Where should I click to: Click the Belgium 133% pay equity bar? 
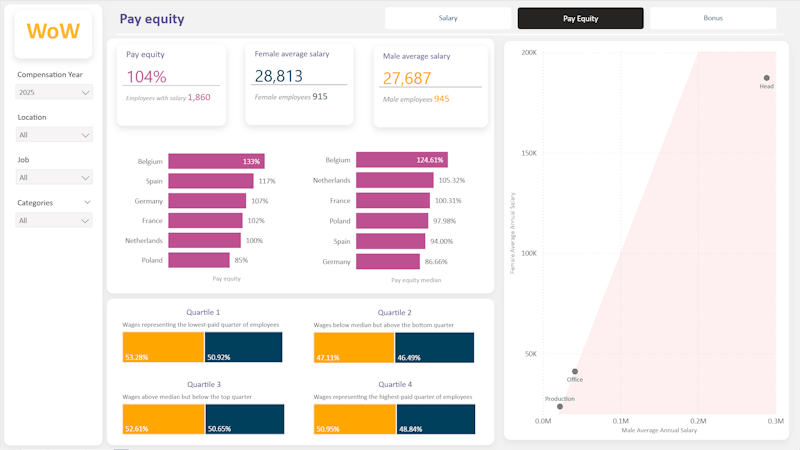coord(216,161)
